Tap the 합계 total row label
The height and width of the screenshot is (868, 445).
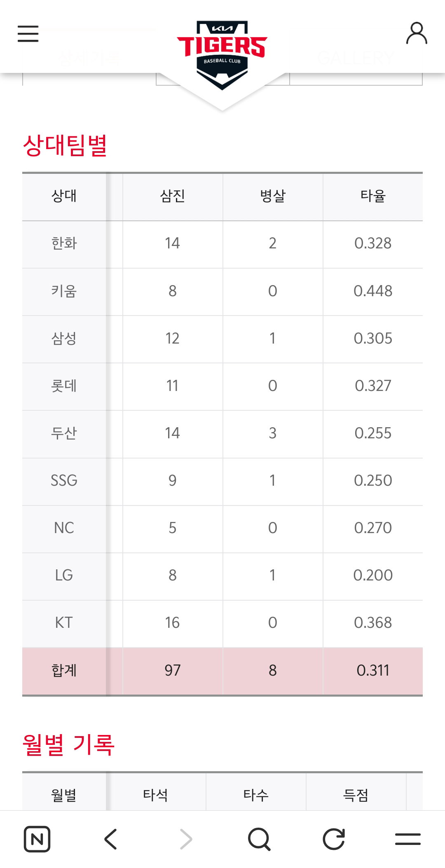point(64,671)
